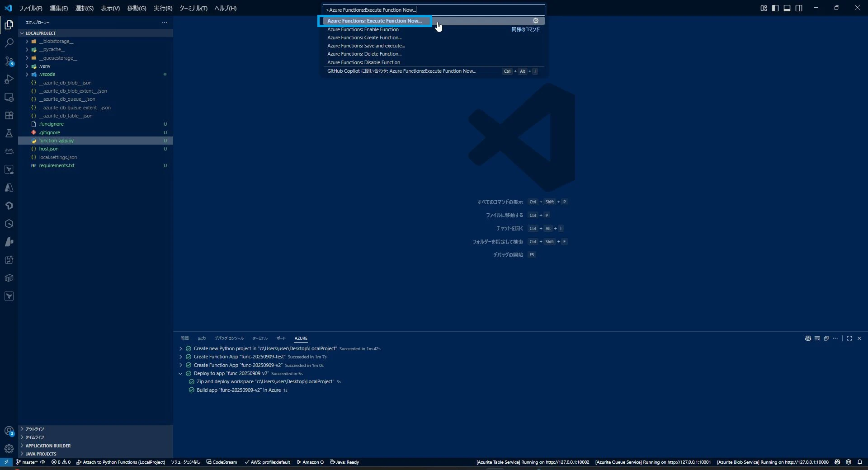This screenshot has width=868, height=470.
Task: Close the bottom panel
Action: [859, 338]
